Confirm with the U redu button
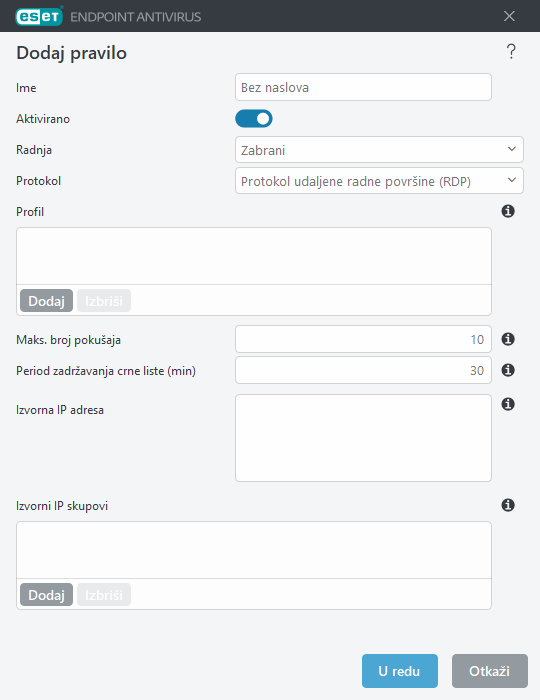The height and width of the screenshot is (700, 540). click(400, 671)
